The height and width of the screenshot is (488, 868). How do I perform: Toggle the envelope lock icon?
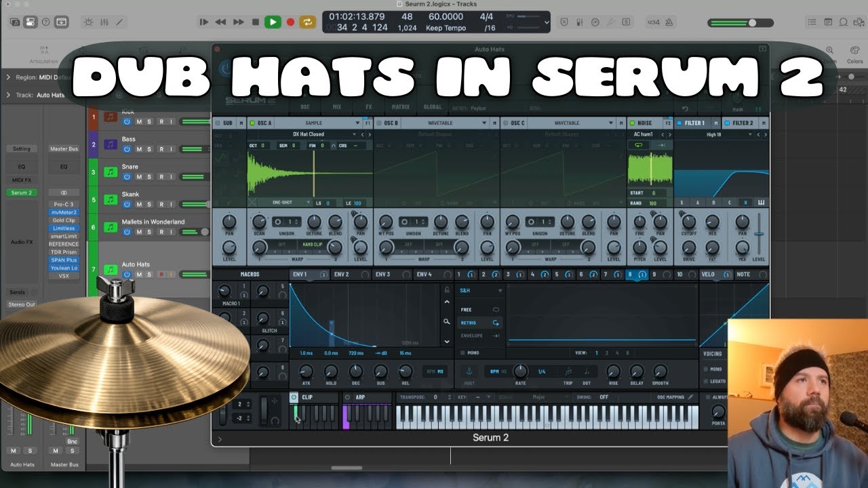(x=446, y=290)
